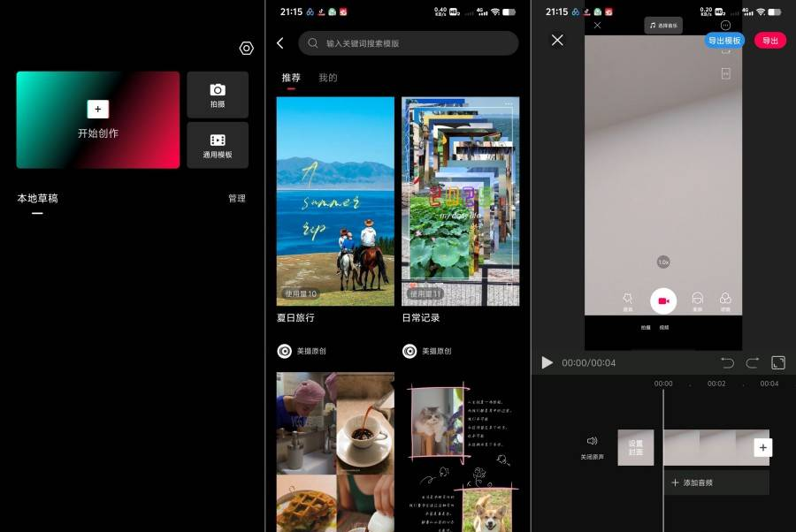Click the 00:04 timeline ruler mark

[x=769, y=384]
